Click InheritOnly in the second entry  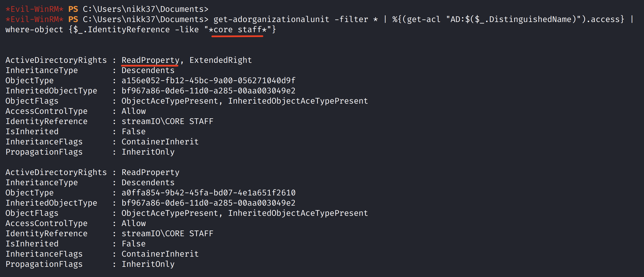tap(148, 264)
